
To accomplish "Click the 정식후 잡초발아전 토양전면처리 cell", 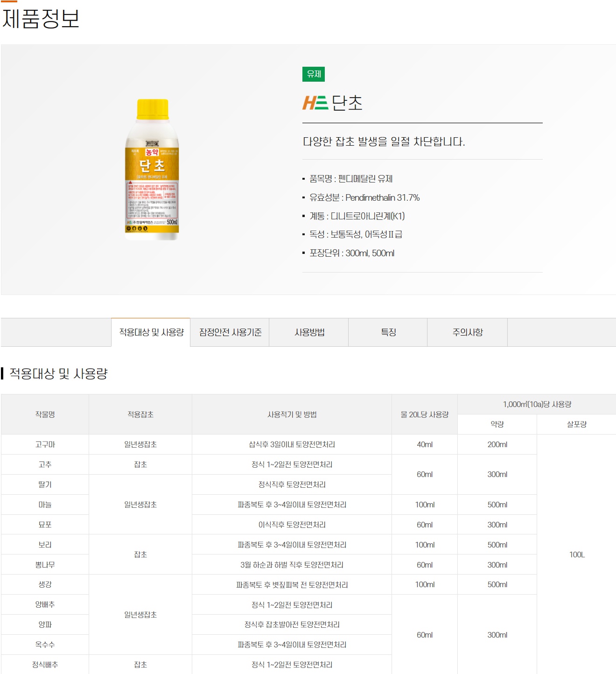I will coord(292,625).
